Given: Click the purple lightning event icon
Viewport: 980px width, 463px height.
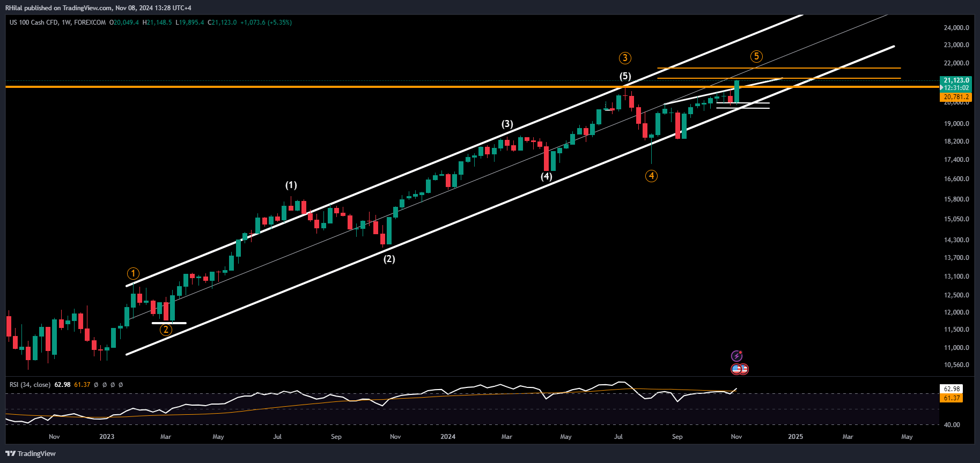Looking at the screenshot, I should [x=737, y=356].
